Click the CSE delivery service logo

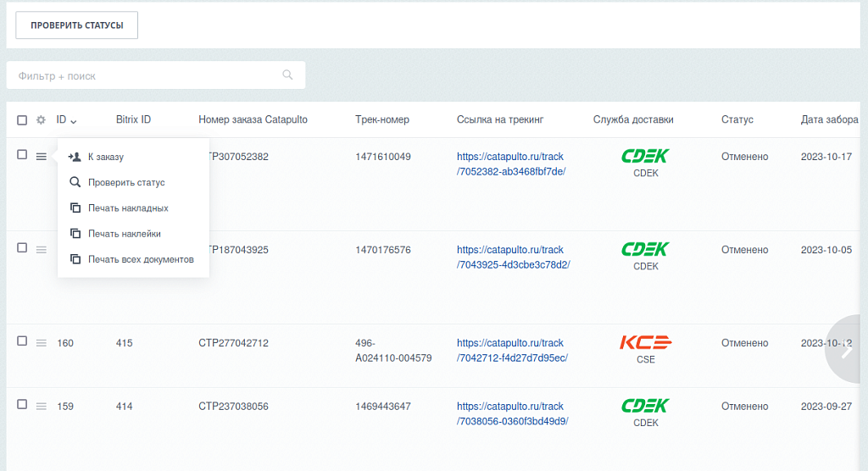click(x=645, y=342)
